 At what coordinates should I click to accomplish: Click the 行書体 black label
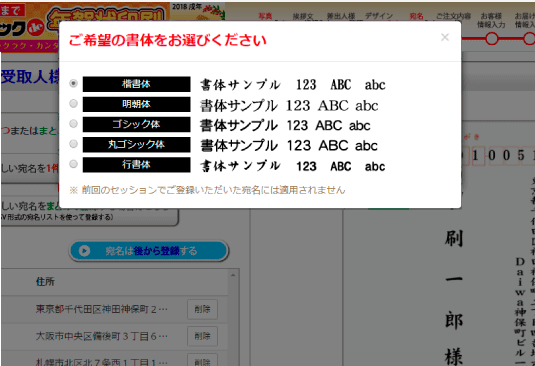pos(136,165)
